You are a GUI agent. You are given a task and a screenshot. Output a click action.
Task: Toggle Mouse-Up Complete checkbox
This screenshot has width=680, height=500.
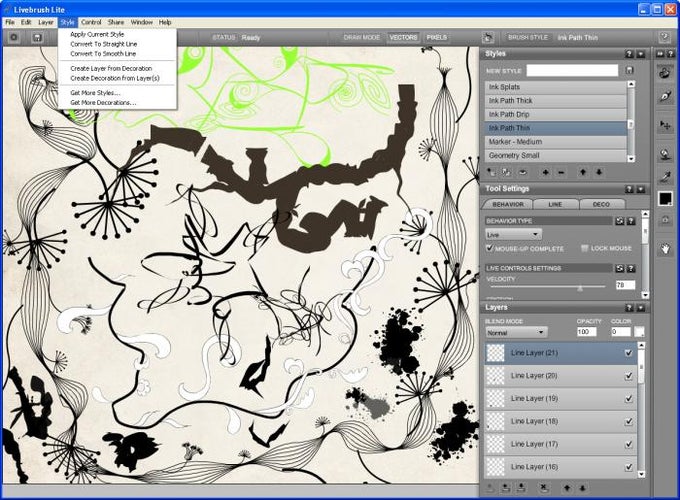coord(490,248)
